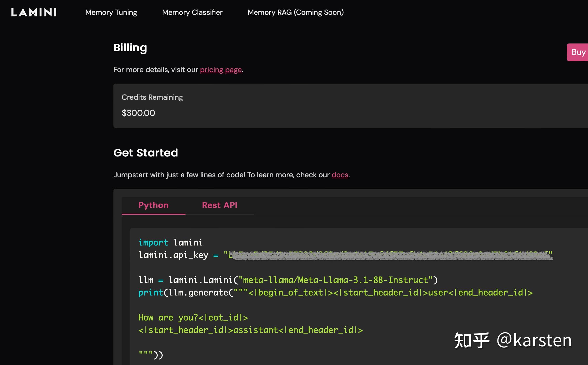This screenshot has height=365, width=588.
Task: Switch to the Python tab
Action: [154, 205]
